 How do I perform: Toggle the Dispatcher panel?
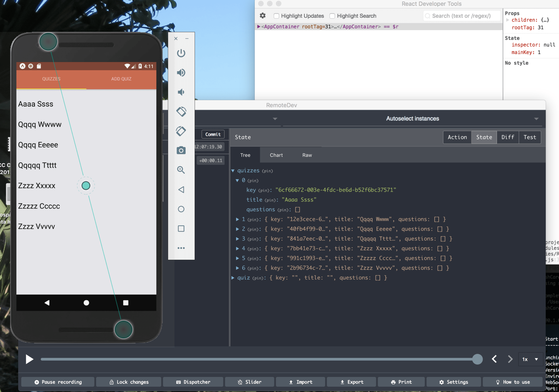pyautogui.click(x=193, y=382)
